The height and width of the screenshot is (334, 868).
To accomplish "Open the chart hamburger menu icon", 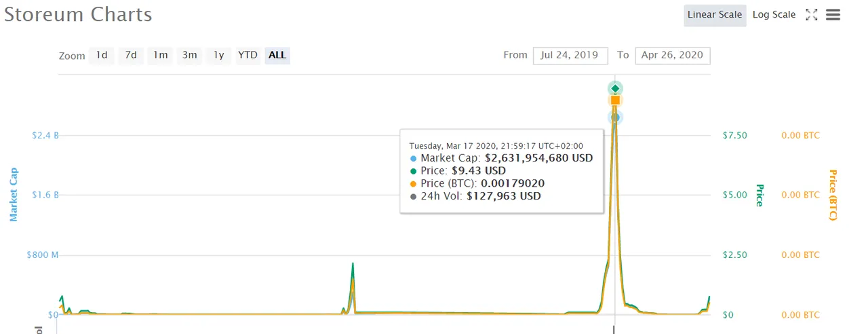I will 833,15.
